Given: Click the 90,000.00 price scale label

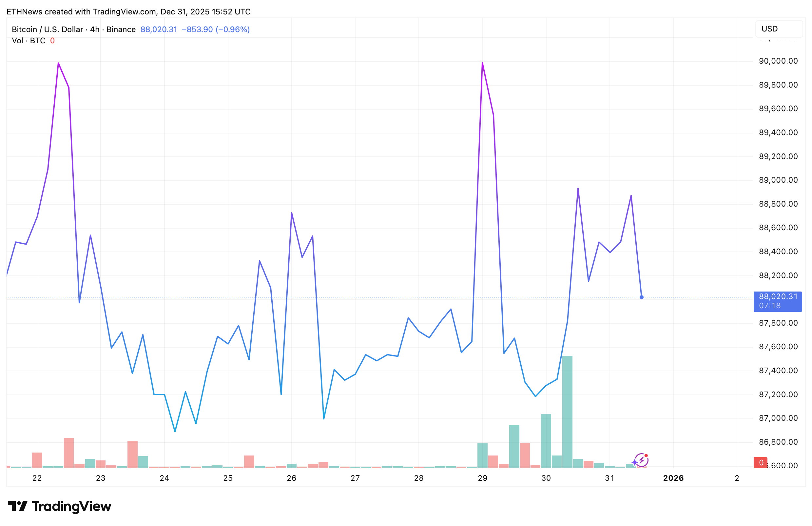Looking at the screenshot, I should tap(778, 61).
